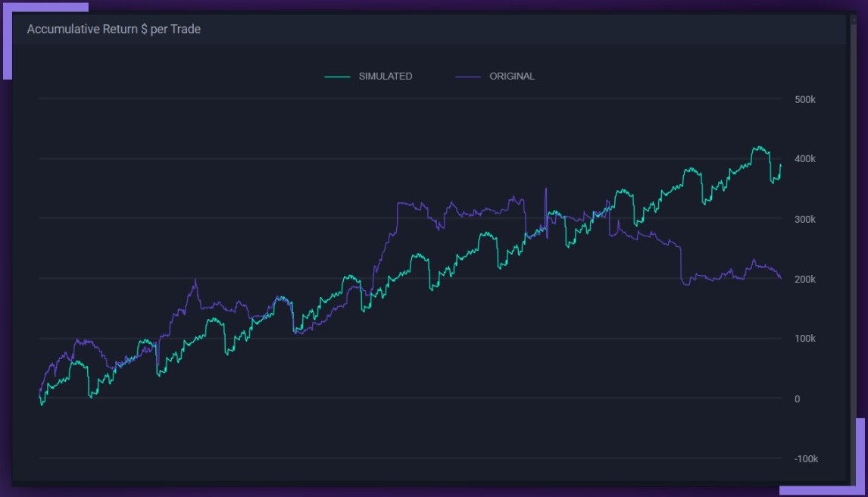Click the early ORIGINAL peak near 200k

click(195, 280)
